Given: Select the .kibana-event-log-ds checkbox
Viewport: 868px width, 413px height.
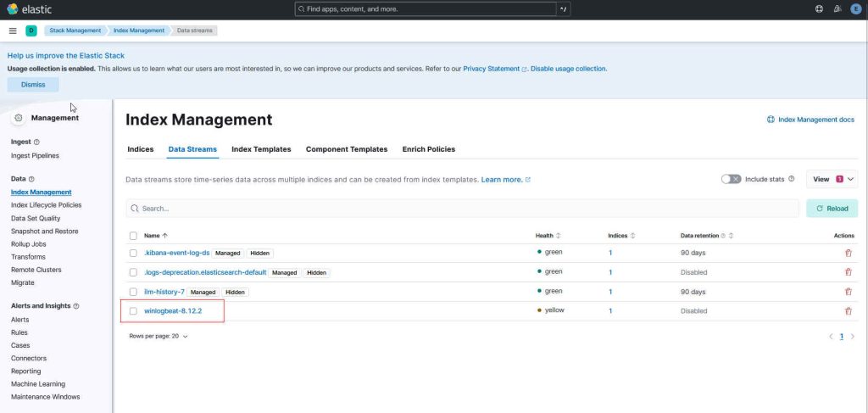Looking at the screenshot, I should click(x=133, y=253).
